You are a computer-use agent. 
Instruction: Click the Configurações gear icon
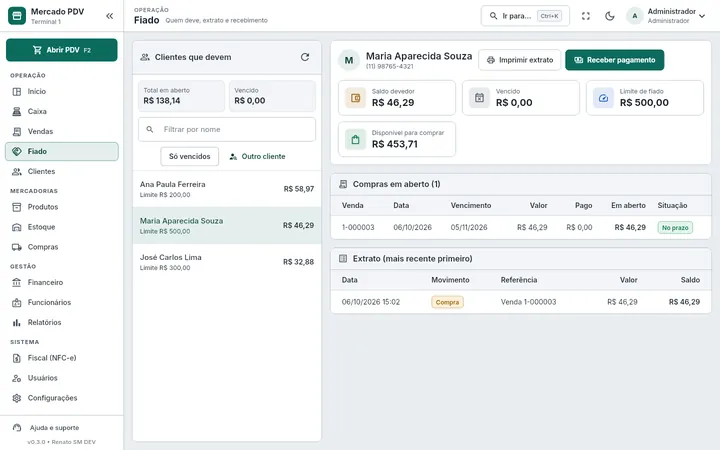pos(17,398)
